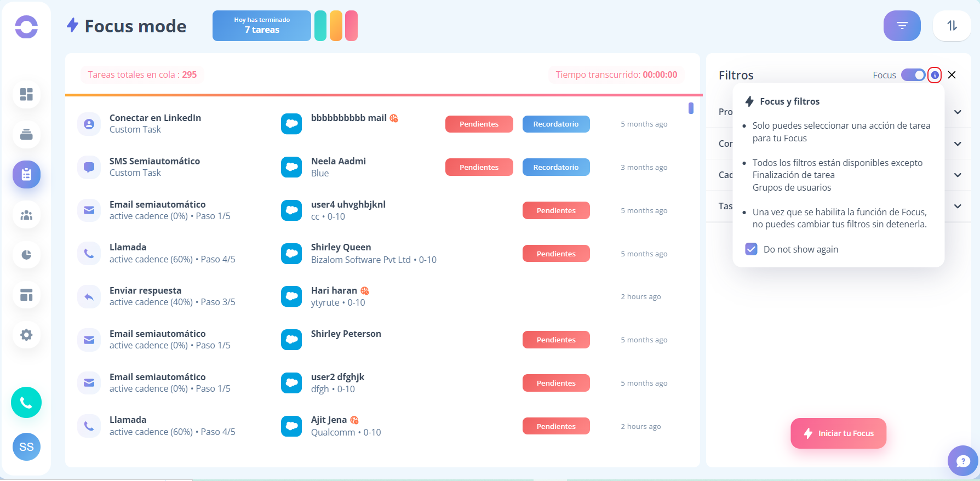The width and height of the screenshot is (980, 481).
Task: Click the SMS Semiautomático chat icon
Action: 89,167
